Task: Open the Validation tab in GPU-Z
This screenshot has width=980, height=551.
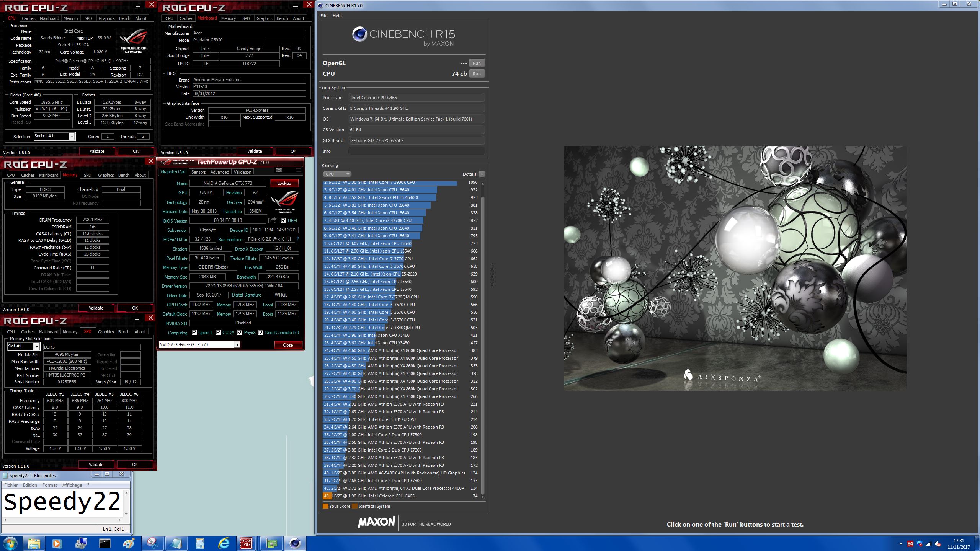Action: click(243, 172)
